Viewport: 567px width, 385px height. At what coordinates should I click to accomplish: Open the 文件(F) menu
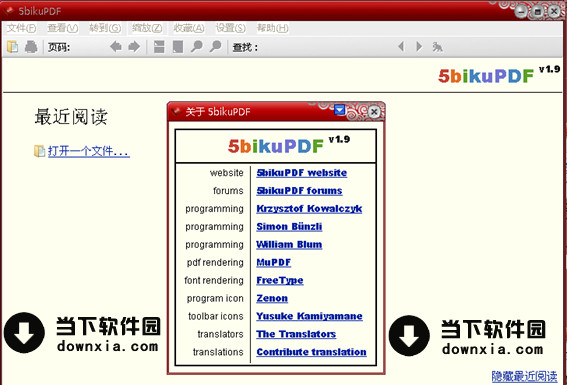(x=21, y=28)
